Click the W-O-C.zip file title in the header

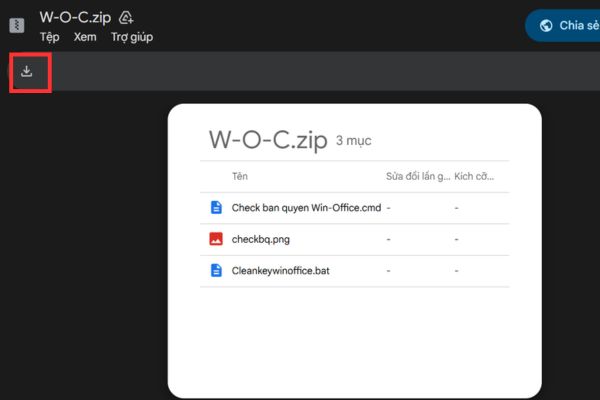click(x=75, y=17)
